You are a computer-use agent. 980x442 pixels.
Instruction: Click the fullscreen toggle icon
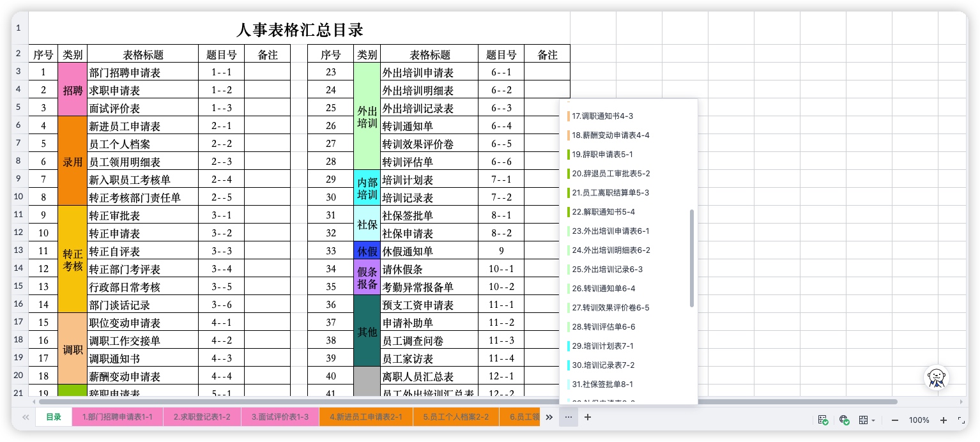(962, 420)
